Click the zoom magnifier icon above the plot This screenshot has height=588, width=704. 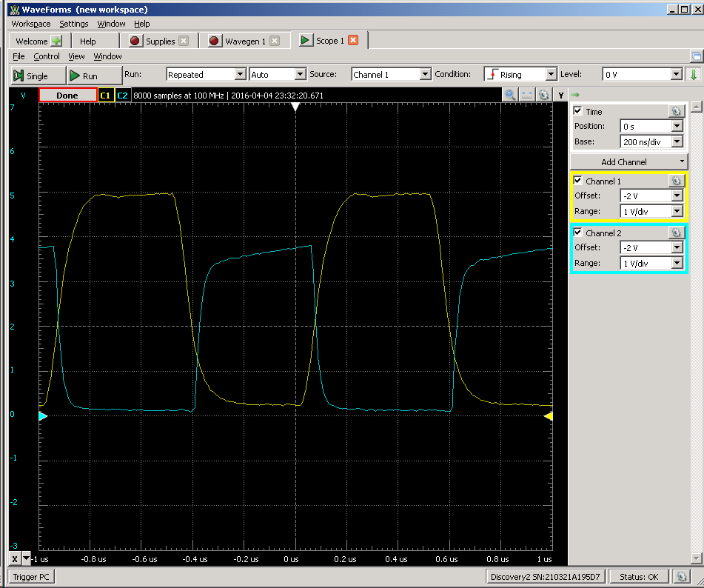tap(510, 95)
